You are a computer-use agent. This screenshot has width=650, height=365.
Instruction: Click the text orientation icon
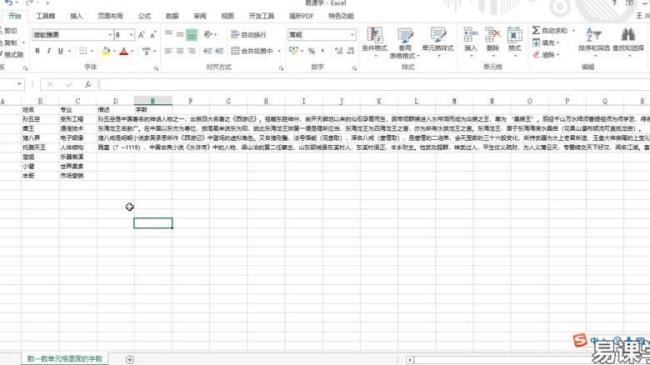[x=208, y=34]
